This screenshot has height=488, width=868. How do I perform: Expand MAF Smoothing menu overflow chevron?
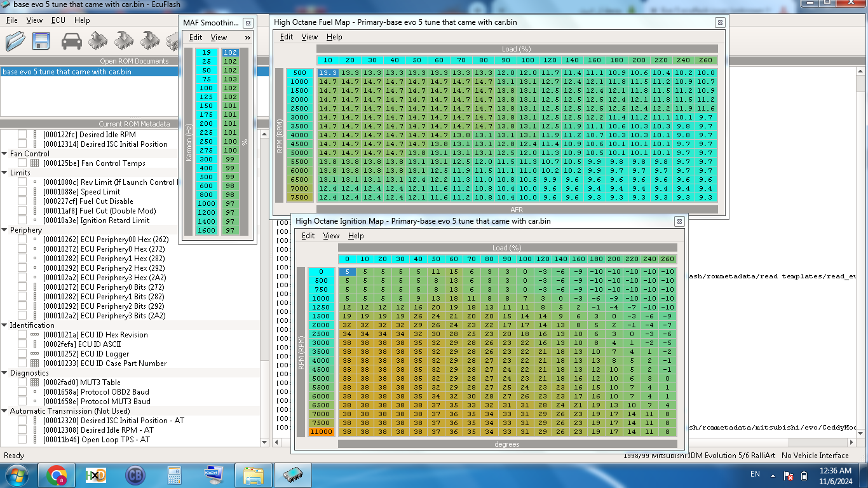pyautogui.click(x=247, y=37)
